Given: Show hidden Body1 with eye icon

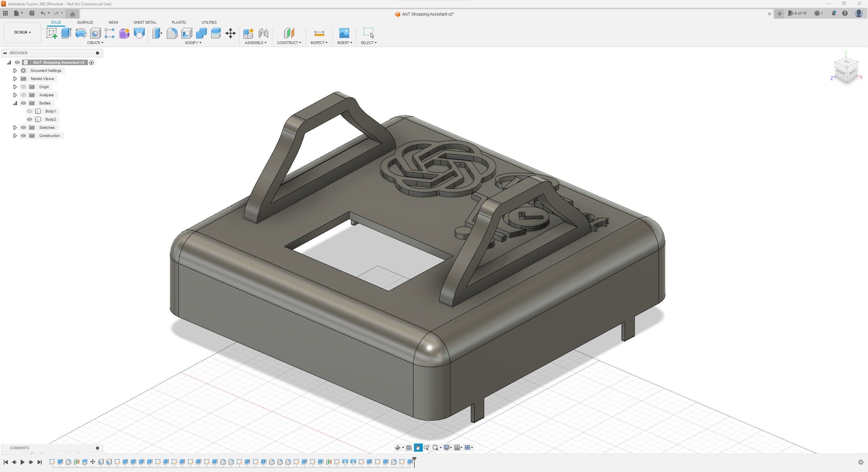Looking at the screenshot, I should click(x=29, y=111).
